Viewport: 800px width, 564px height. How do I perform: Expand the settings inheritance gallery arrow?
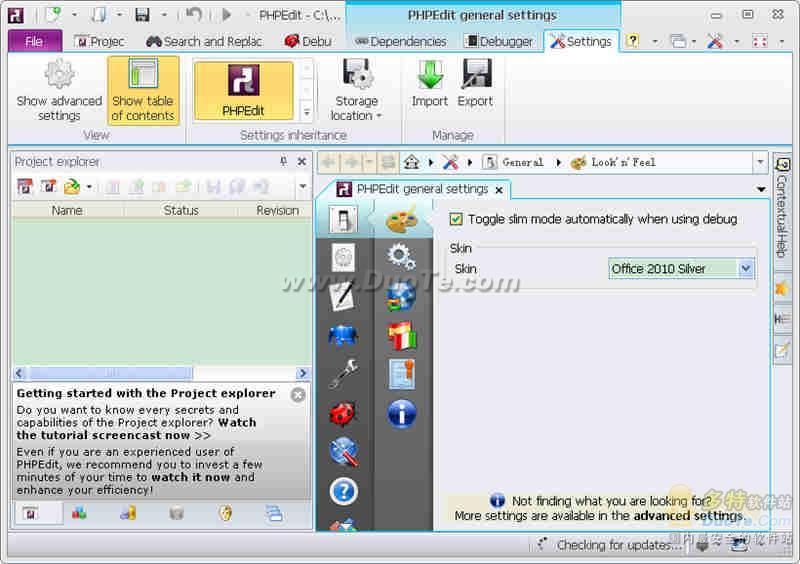pyautogui.click(x=307, y=112)
